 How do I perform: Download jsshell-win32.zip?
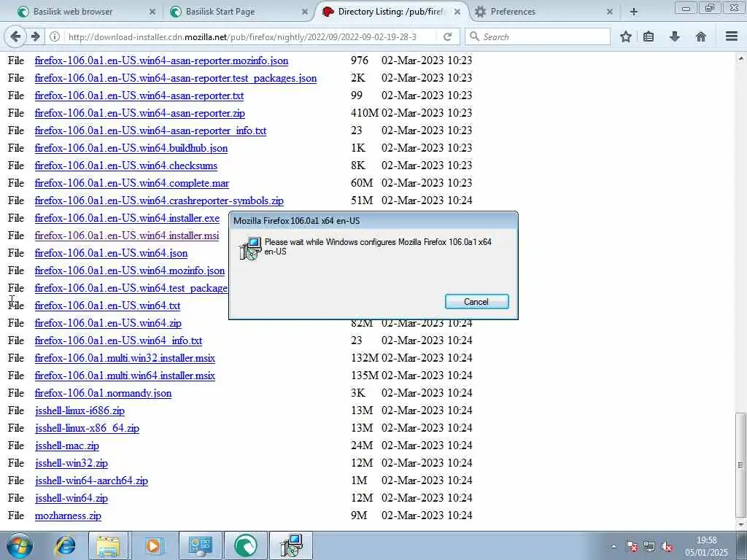click(x=71, y=463)
